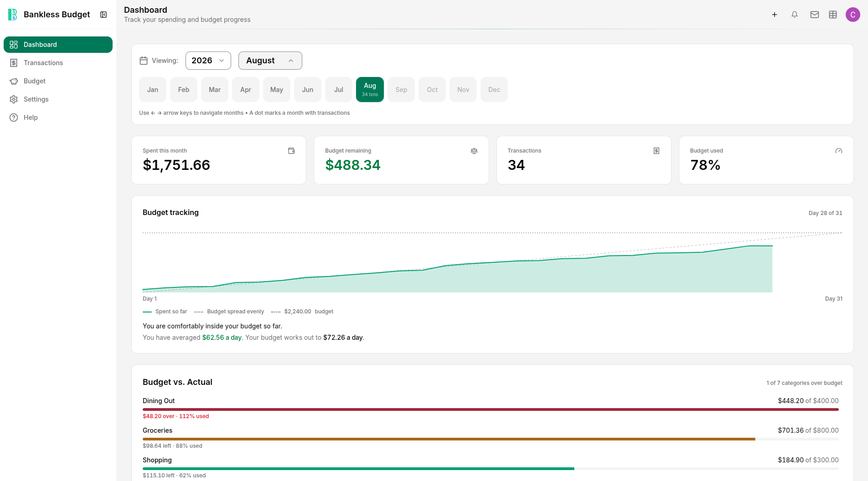Click the Shopping progress bar
868x481 pixels.
tap(491, 469)
